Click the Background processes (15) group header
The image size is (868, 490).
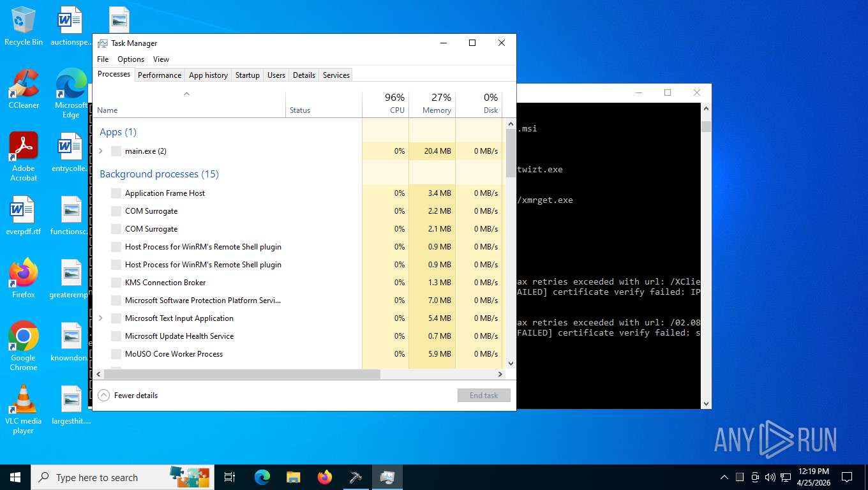pos(160,174)
